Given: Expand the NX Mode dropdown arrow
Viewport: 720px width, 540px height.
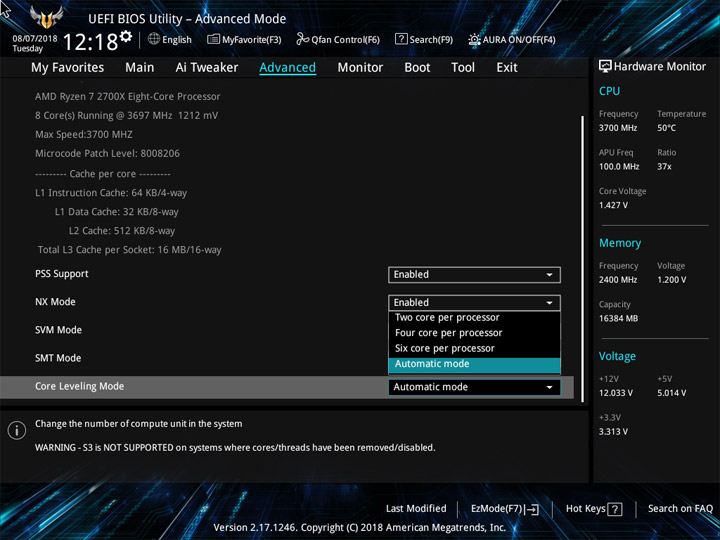Looking at the screenshot, I should click(x=549, y=303).
